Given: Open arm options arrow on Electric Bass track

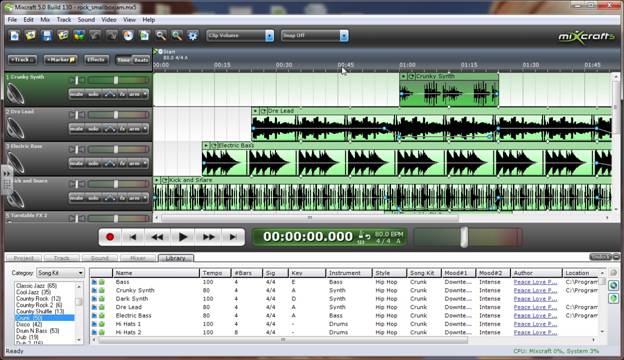Looking at the screenshot, I should (x=145, y=163).
